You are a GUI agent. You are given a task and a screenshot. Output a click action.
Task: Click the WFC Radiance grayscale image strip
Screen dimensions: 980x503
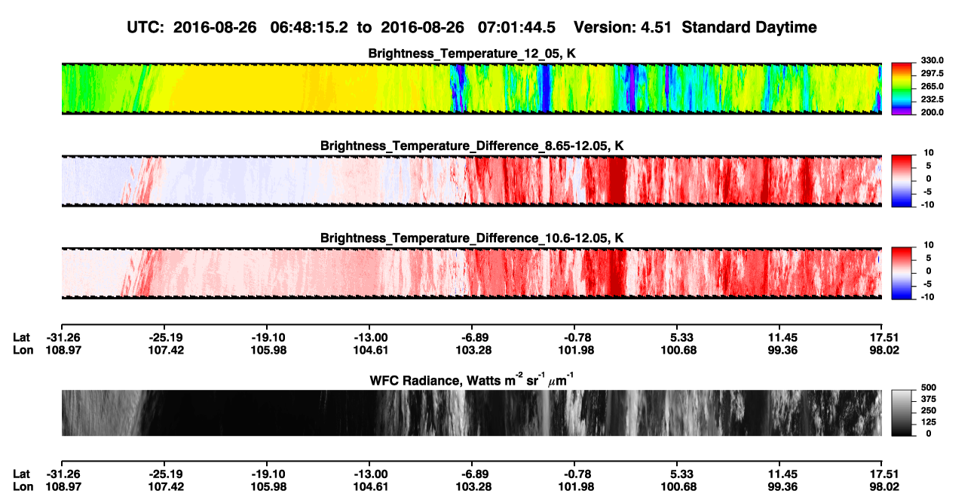(x=471, y=413)
